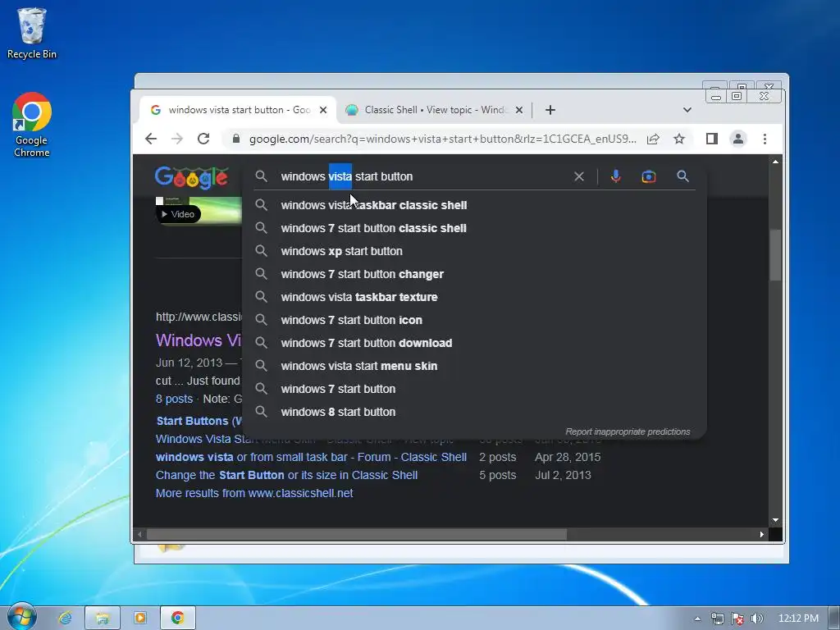This screenshot has height=630, width=840.
Task: Click horizontal scrollbar left arrow
Action: pos(139,535)
